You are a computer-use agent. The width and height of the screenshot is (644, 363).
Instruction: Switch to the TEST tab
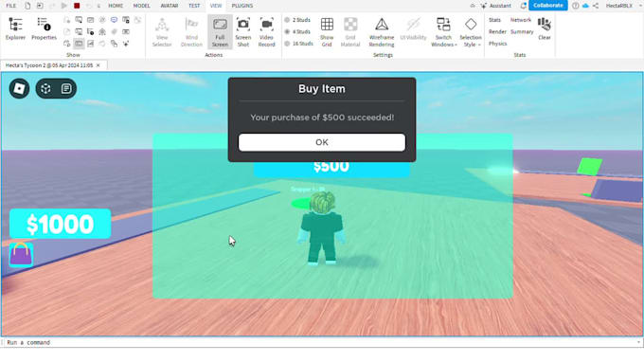(194, 6)
